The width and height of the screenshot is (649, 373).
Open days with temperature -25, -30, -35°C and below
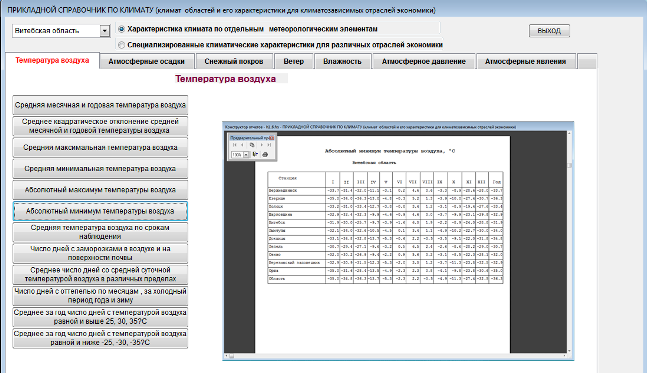tap(100, 338)
